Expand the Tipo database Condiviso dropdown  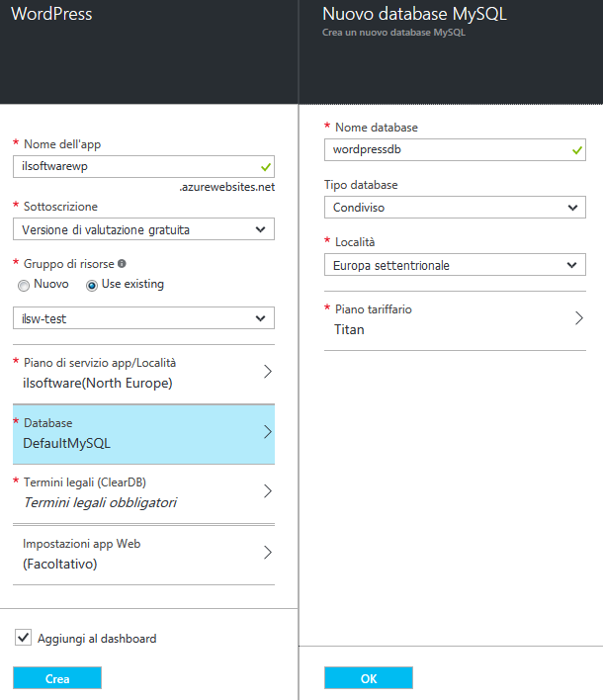(x=455, y=208)
